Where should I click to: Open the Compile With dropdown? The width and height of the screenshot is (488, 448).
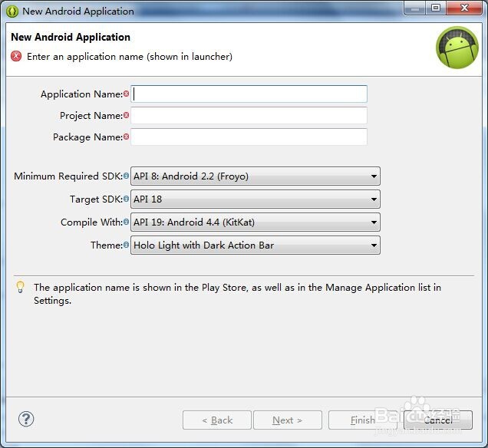coord(256,222)
